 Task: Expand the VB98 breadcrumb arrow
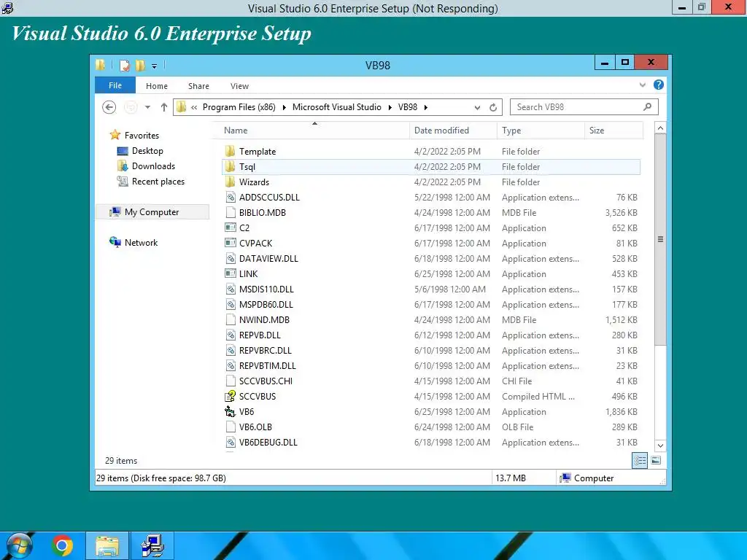click(x=426, y=108)
